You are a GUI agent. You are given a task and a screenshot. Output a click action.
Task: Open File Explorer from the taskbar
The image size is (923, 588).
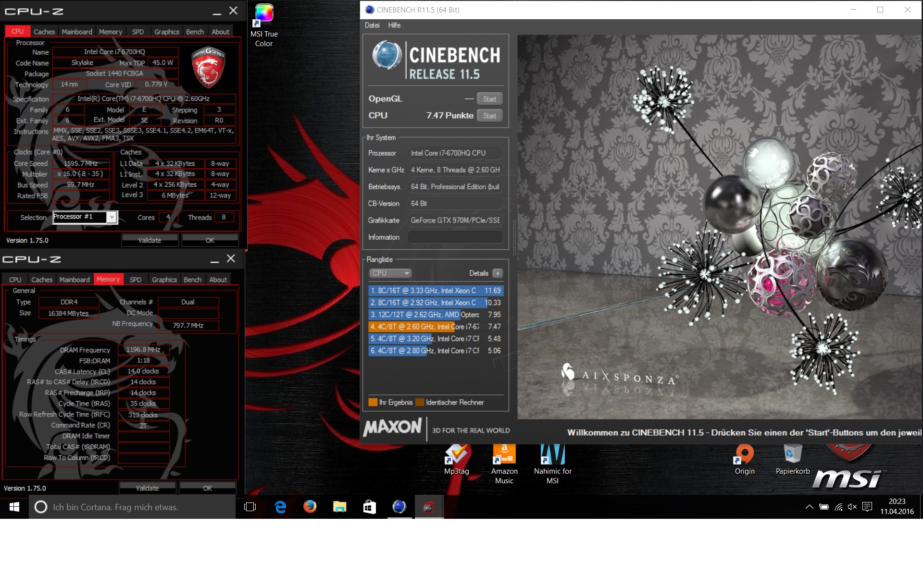tap(340, 507)
